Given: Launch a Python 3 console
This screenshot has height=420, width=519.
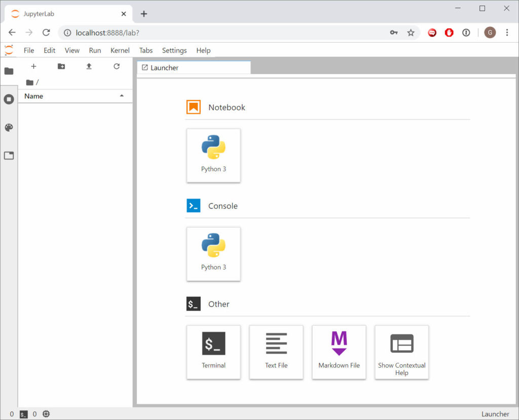Looking at the screenshot, I should [x=213, y=254].
